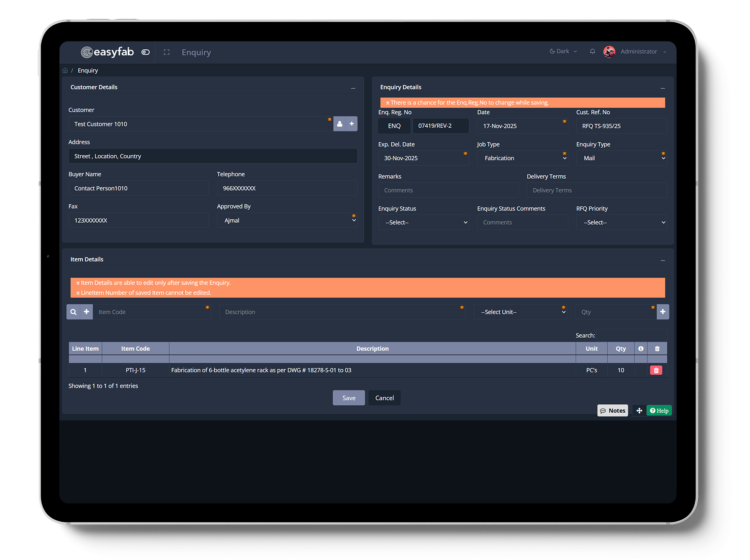Sort by Unit column header

592,349
